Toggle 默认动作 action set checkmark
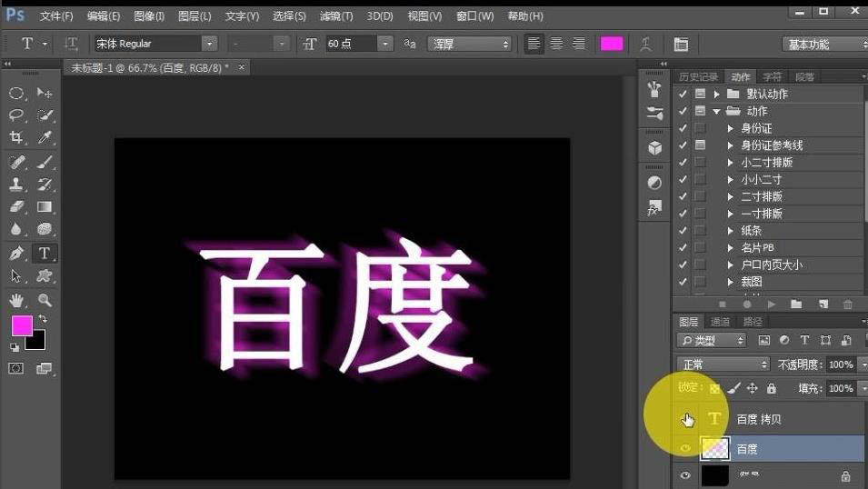The height and width of the screenshot is (489, 868). click(x=683, y=94)
